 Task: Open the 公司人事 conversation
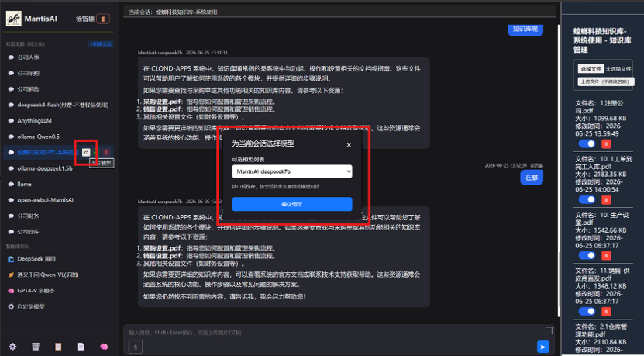[x=59, y=57]
